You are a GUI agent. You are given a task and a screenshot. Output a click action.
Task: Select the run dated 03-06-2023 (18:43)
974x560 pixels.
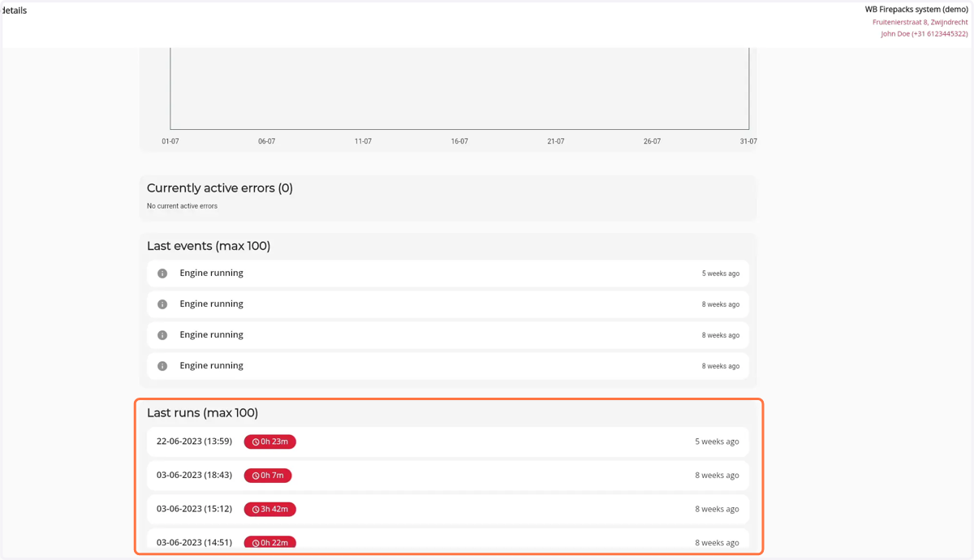click(x=448, y=476)
